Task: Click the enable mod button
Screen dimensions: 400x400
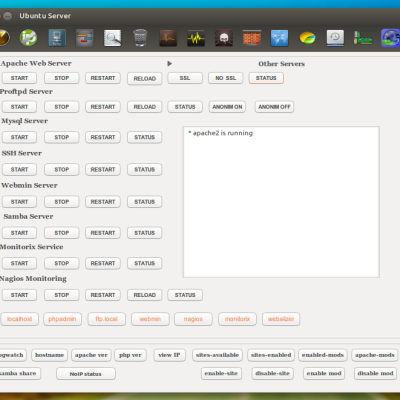Action: tap(324, 373)
